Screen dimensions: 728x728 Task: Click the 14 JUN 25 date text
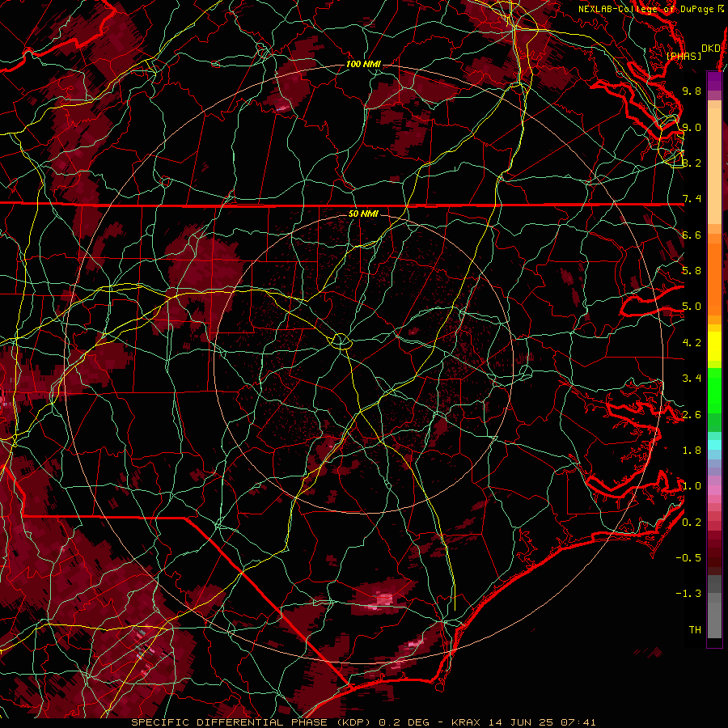tap(520, 722)
